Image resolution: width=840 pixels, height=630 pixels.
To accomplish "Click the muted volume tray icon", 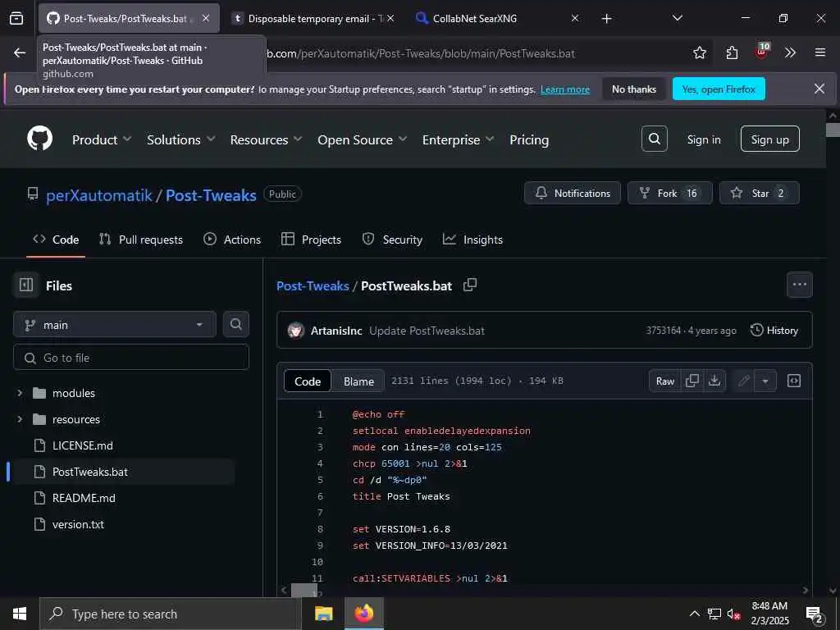I will [x=734, y=614].
